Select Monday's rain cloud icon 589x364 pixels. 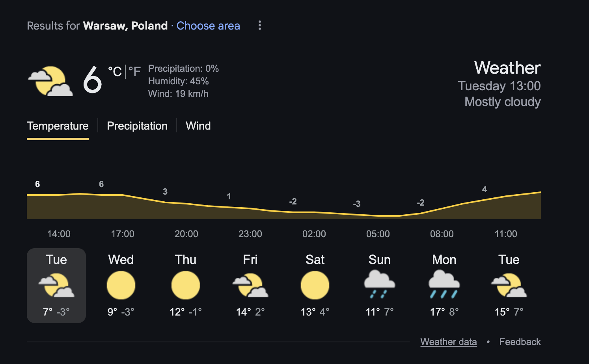coord(444,284)
